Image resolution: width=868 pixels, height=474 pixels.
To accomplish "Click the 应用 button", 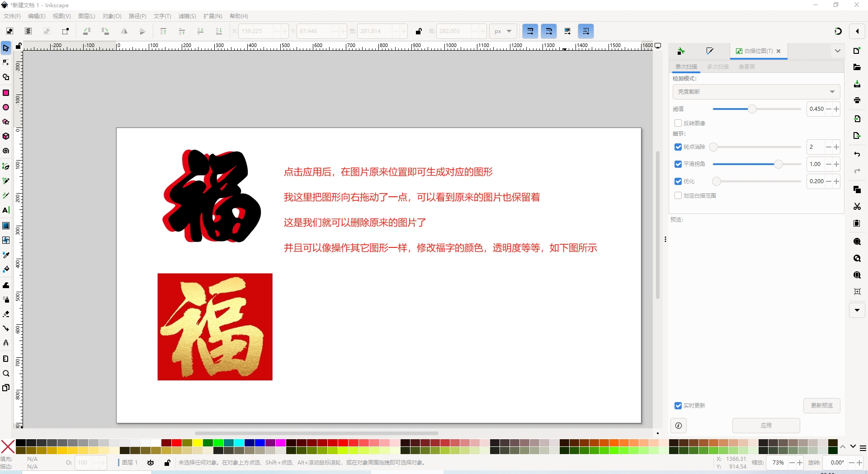I will pos(766,426).
